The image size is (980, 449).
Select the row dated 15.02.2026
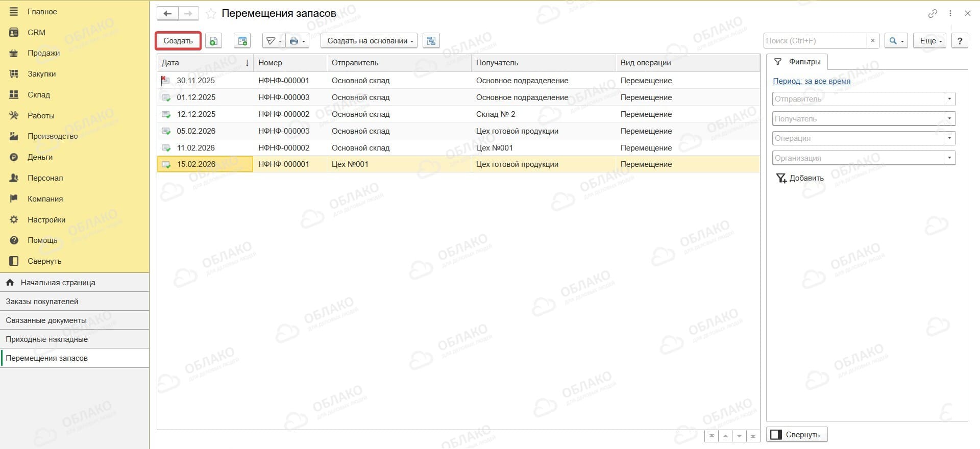458,164
